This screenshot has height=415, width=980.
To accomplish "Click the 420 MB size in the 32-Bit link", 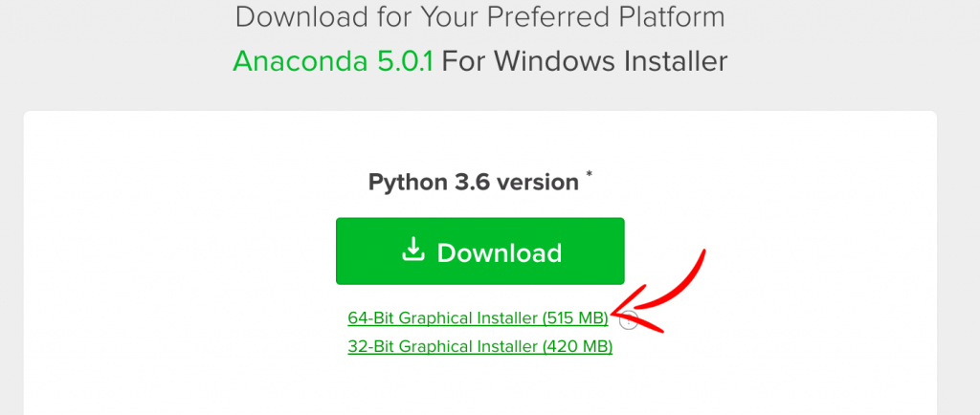I will tap(577, 346).
